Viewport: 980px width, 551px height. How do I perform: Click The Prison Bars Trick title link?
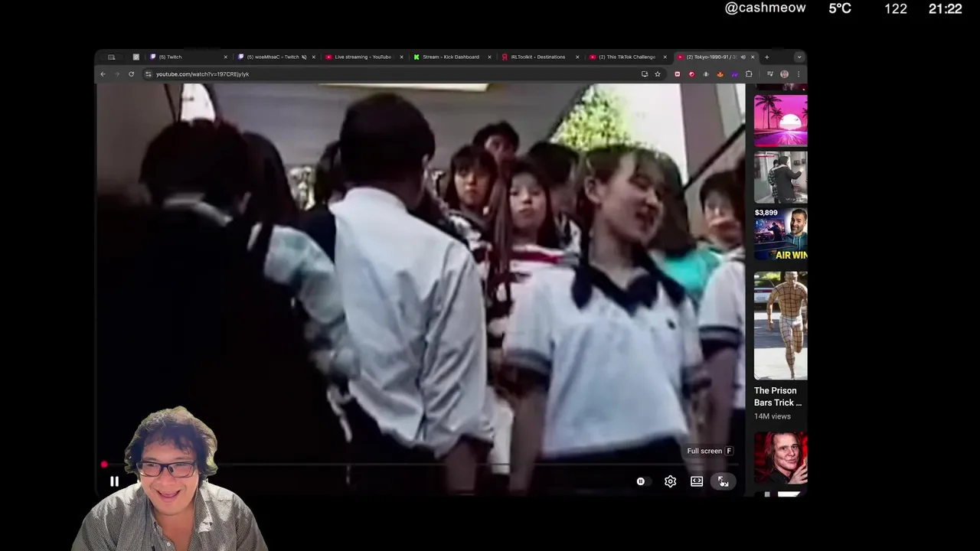[778, 396]
